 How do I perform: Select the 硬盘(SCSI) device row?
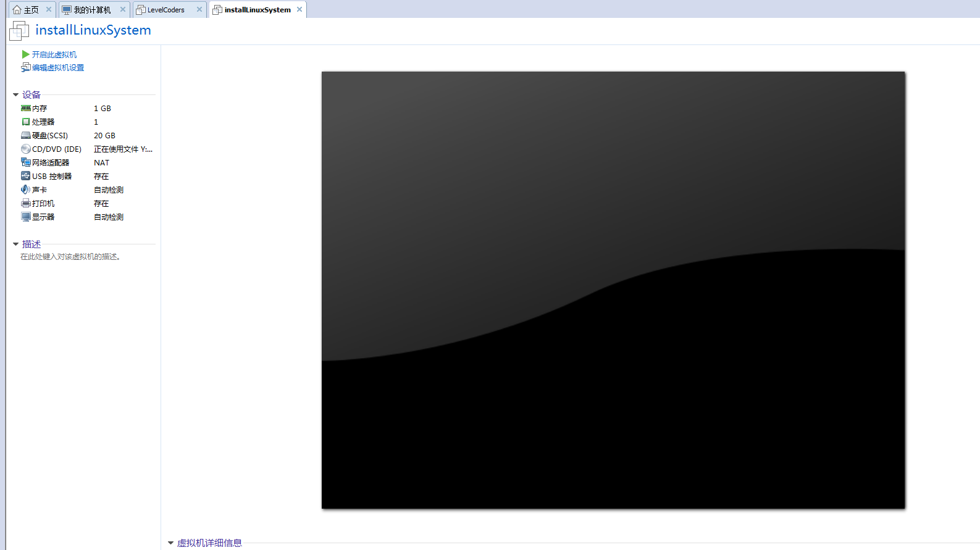tap(87, 135)
